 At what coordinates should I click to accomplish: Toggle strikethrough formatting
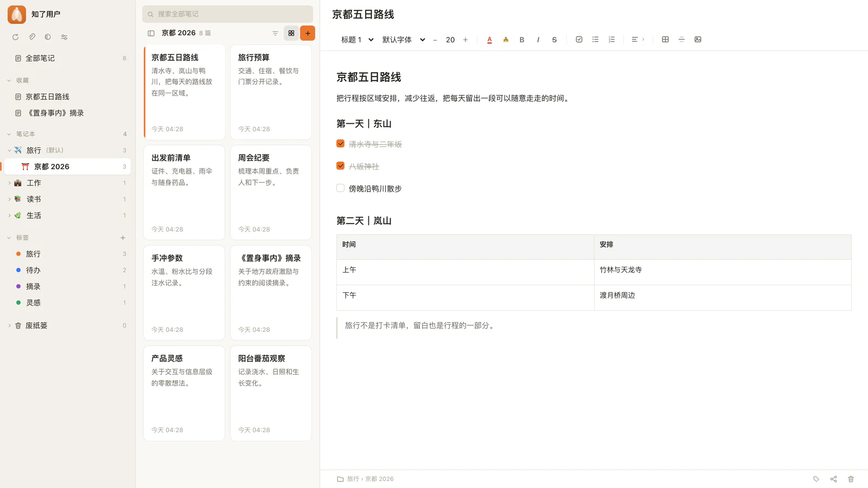[x=554, y=40]
